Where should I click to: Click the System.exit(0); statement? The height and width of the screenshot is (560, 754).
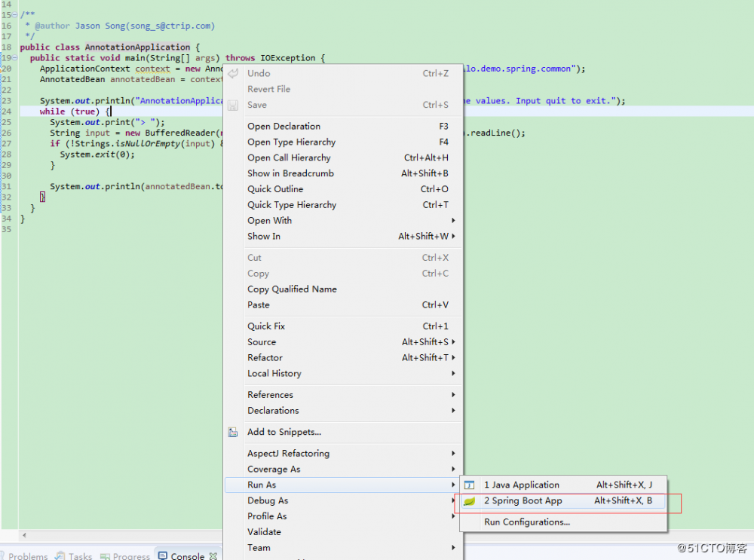[97, 155]
